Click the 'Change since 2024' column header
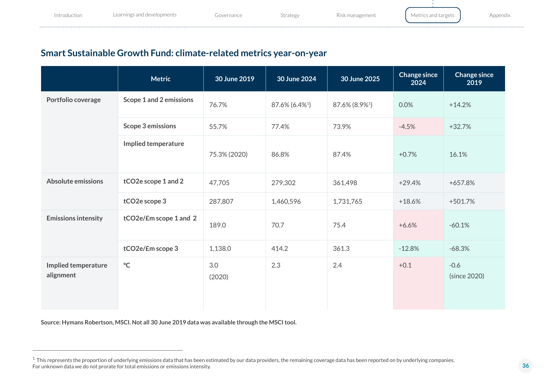This screenshot has height=392, width=554. tap(419, 79)
